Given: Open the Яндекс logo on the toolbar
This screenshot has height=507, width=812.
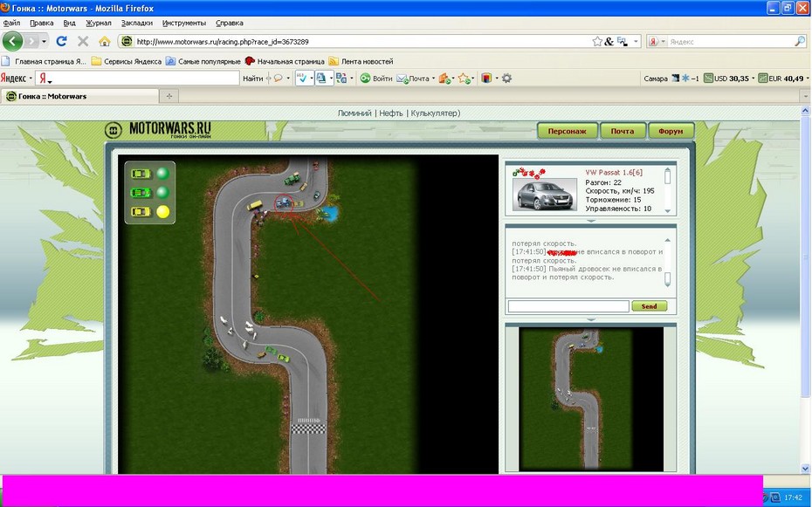Looking at the screenshot, I should 13,79.
